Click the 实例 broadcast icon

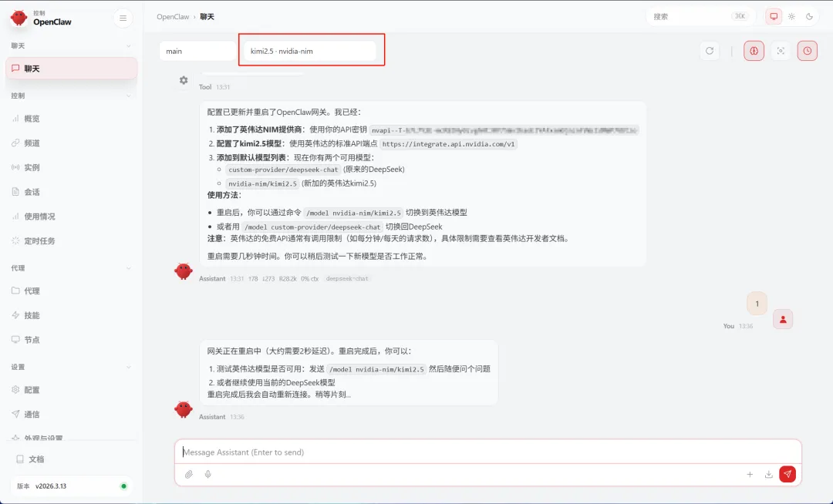(15, 167)
